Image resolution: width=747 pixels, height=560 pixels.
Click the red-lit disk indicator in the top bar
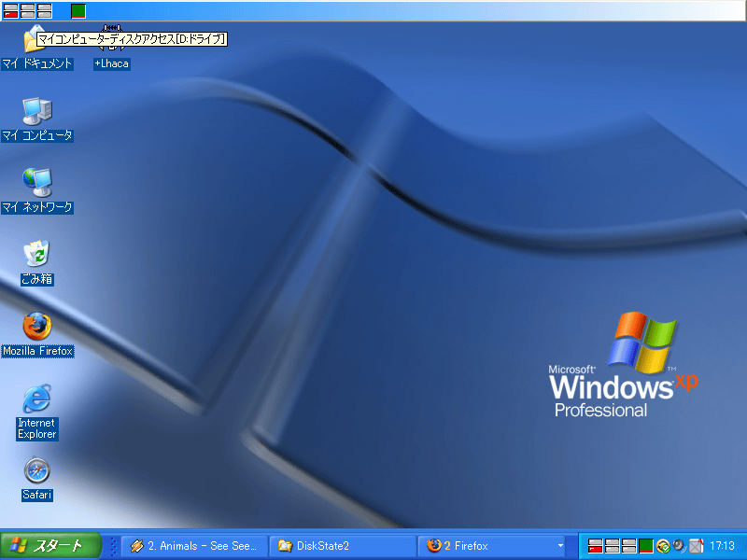tap(11, 11)
